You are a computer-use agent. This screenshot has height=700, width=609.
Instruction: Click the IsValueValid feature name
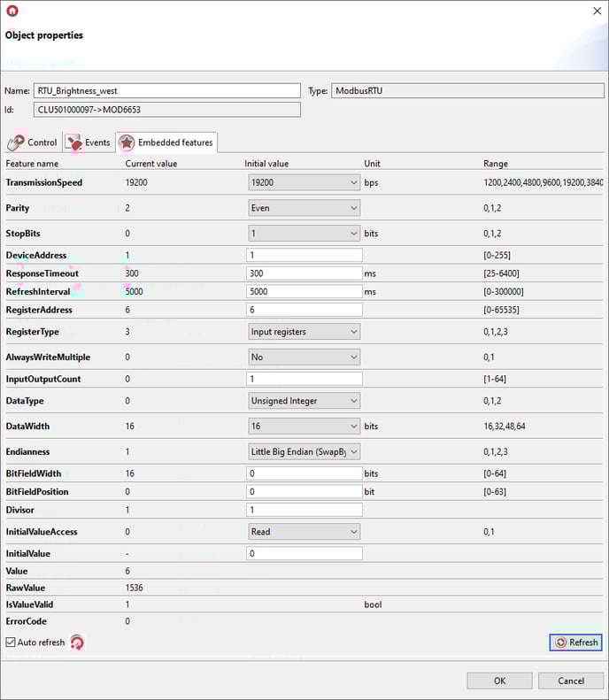[29, 605]
